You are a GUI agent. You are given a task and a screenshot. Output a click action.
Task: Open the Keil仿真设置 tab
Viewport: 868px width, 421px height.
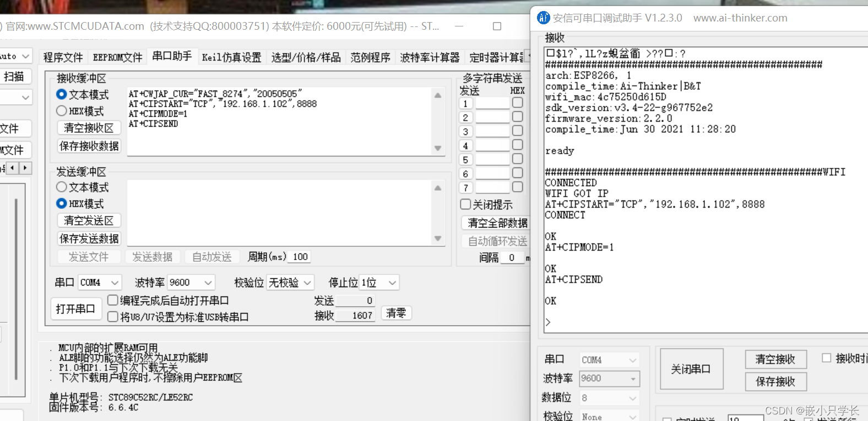click(x=231, y=57)
